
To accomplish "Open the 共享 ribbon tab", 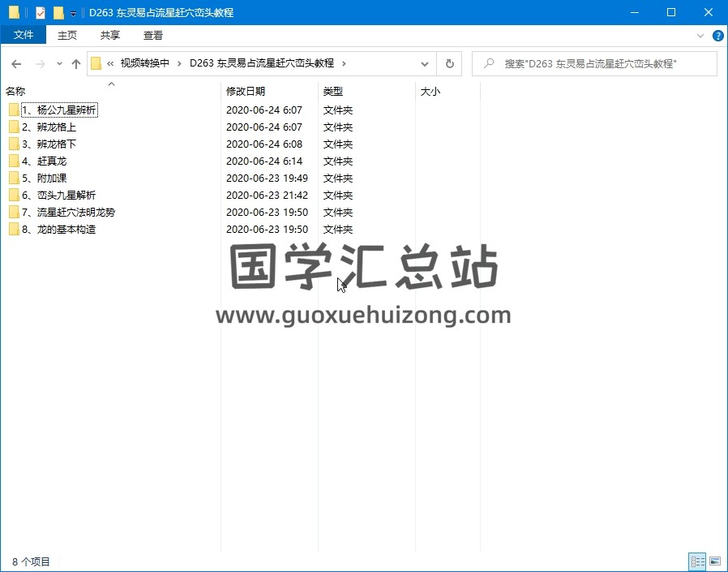I will click(x=110, y=35).
